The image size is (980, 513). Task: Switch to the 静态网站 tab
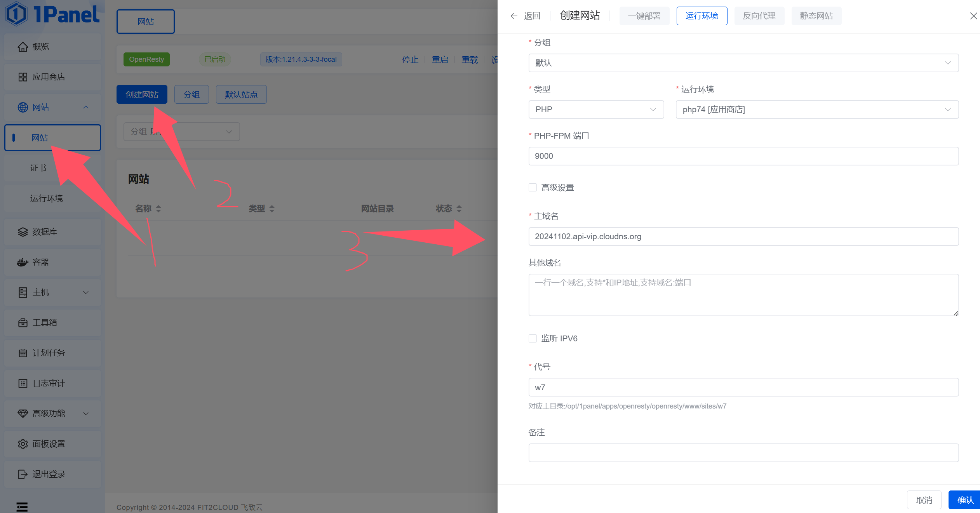[816, 16]
